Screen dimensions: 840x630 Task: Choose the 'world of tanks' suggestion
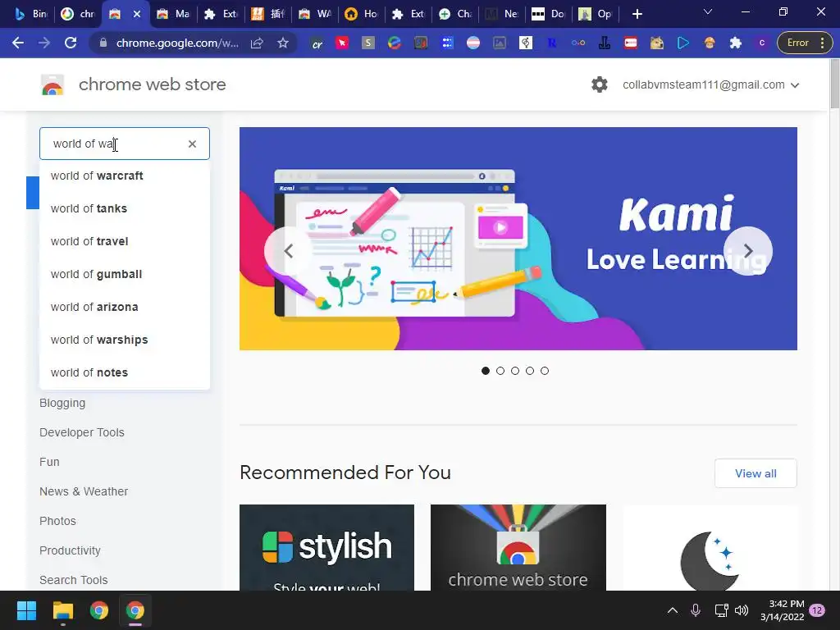(x=125, y=208)
